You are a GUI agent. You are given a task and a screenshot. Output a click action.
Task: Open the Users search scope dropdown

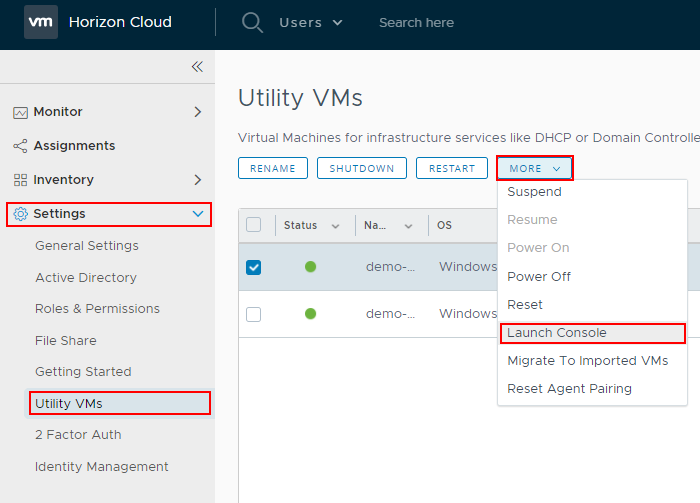[310, 22]
